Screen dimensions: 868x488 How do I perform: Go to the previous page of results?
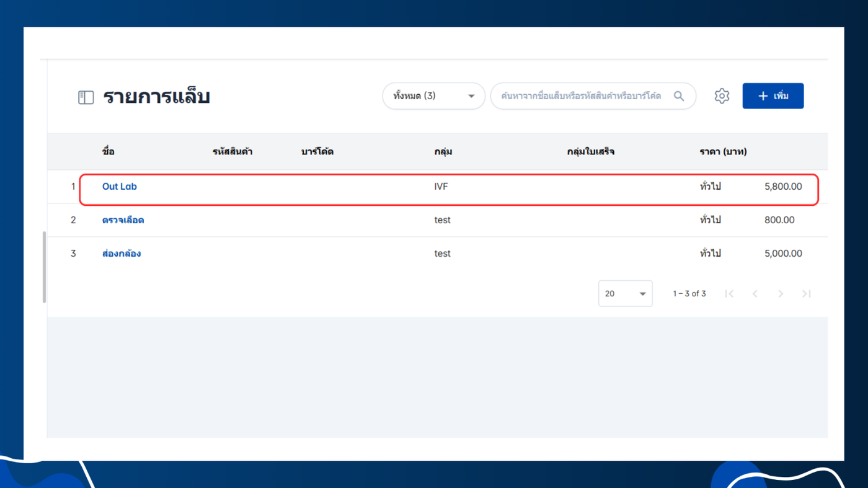coord(755,293)
